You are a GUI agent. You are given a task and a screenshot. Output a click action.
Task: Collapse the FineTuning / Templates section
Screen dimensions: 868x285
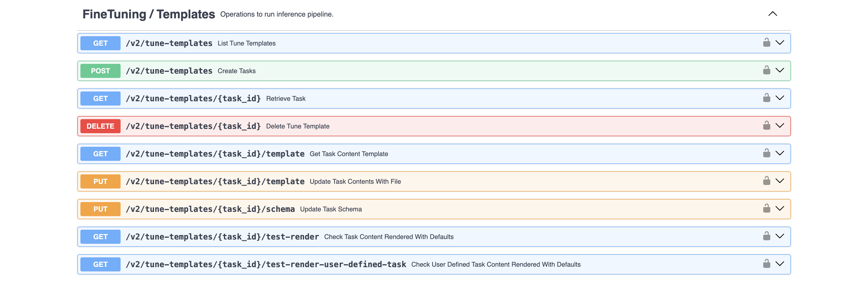click(772, 14)
